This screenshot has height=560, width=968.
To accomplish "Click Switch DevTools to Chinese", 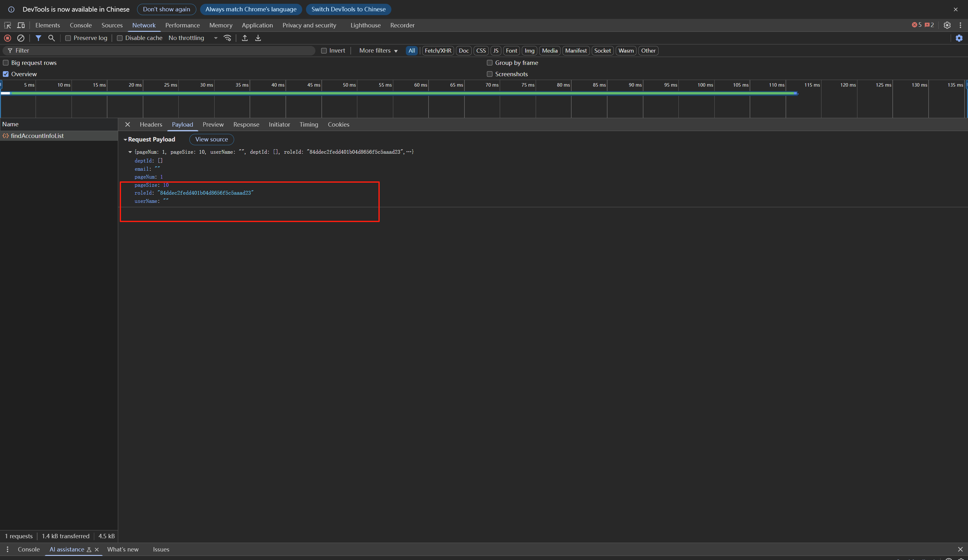I will tap(348, 9).
